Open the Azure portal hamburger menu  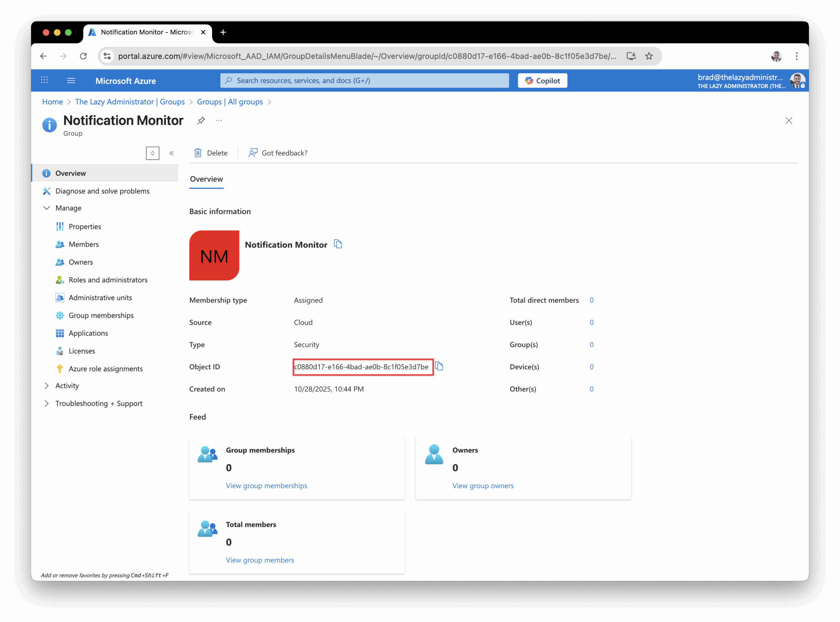point(71,80)
